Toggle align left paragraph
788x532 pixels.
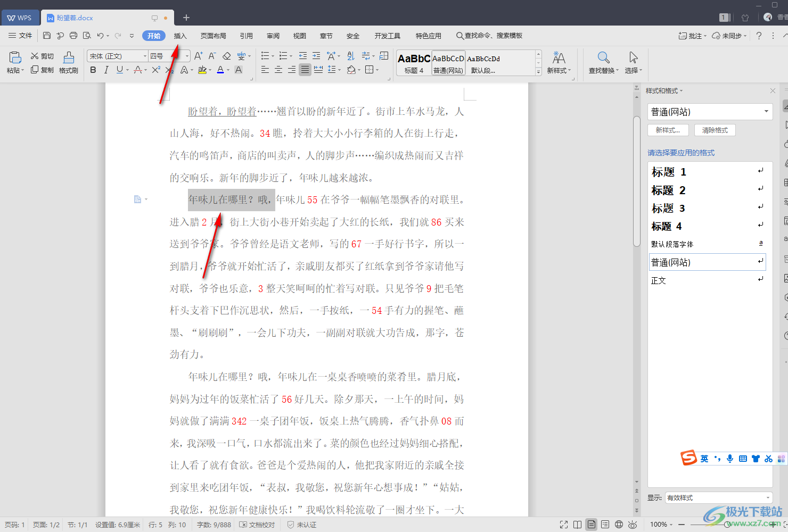click(x=265, y=70)
